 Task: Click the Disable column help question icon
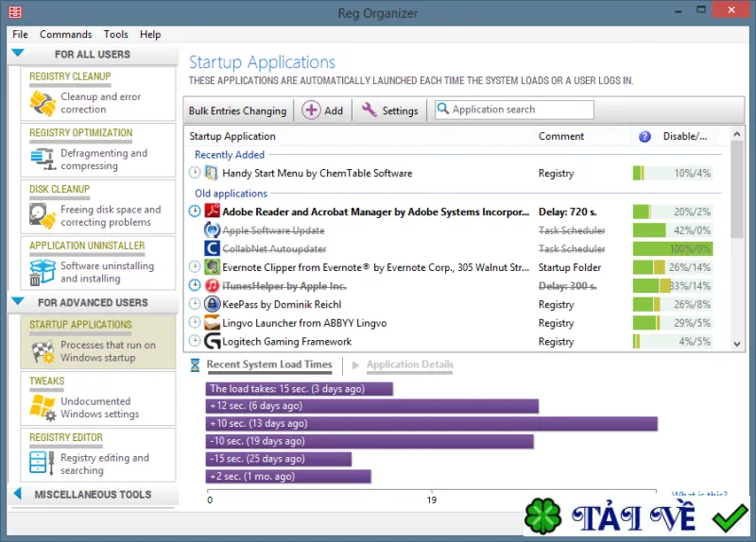click(x=644, y=136)
